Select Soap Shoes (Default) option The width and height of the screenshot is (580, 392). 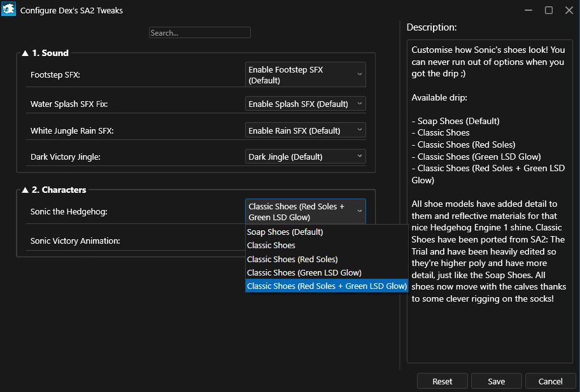coord(326,232)
